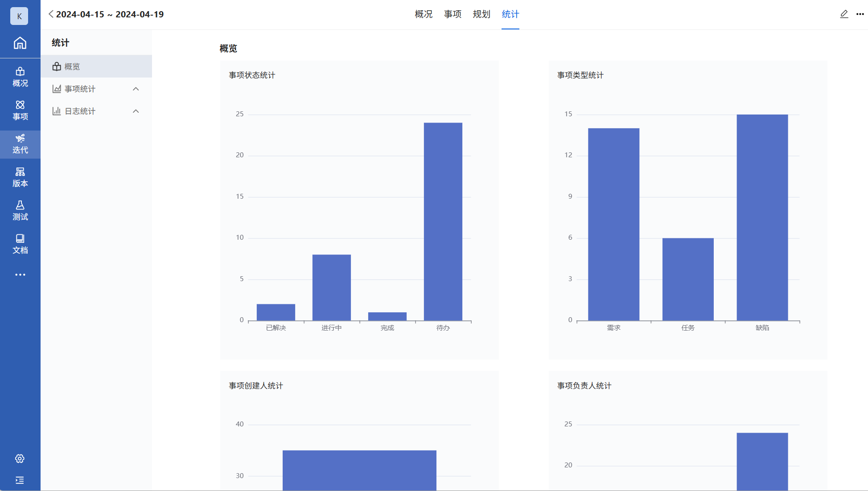
Task: Click the sidebar three-dot more icon
Action: [20, 275]
